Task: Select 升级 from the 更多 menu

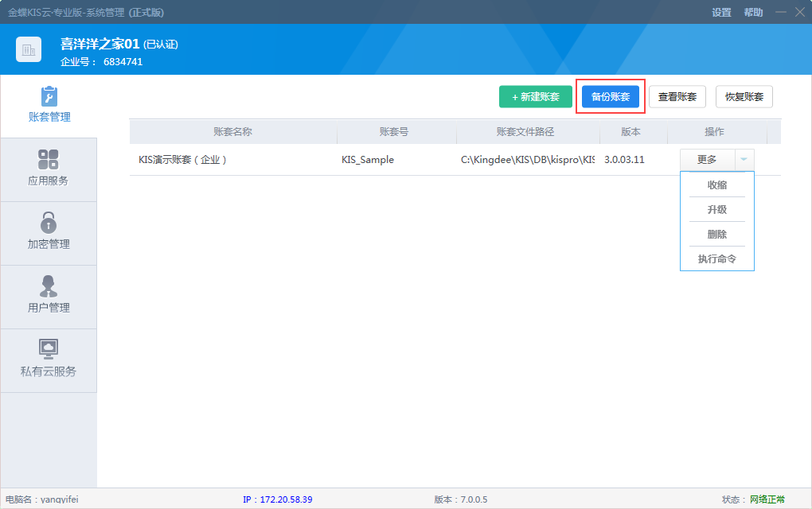Action: point(717,210)
